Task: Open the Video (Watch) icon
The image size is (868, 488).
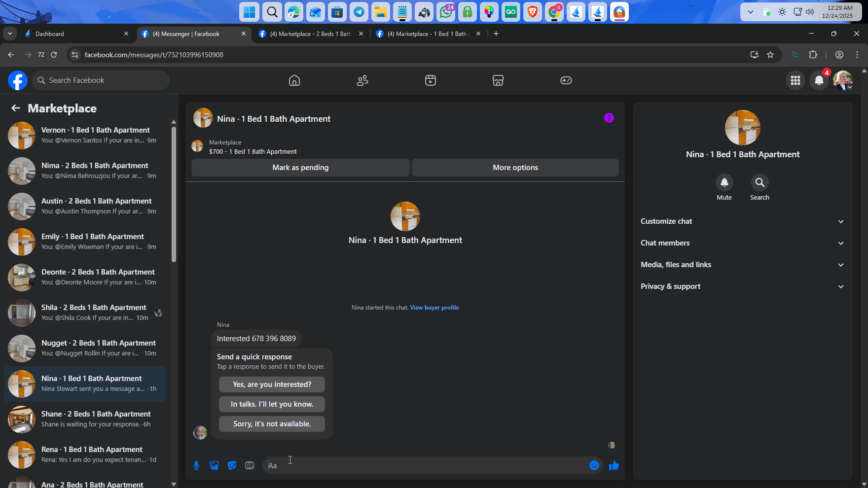Action: pyautogui.click(x=431, y=80)
